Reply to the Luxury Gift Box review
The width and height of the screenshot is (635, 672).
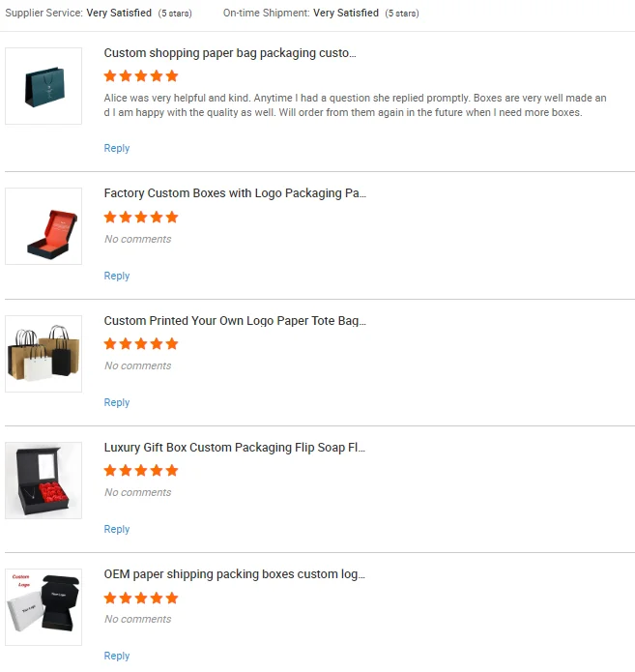117,529
